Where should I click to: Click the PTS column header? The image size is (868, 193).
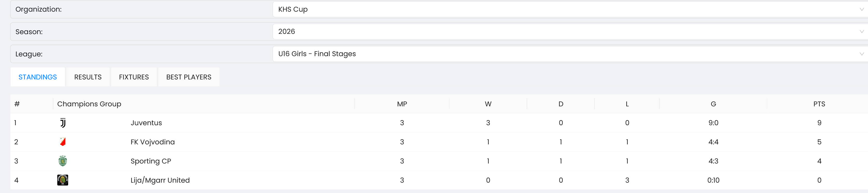[x=819, y=104]
